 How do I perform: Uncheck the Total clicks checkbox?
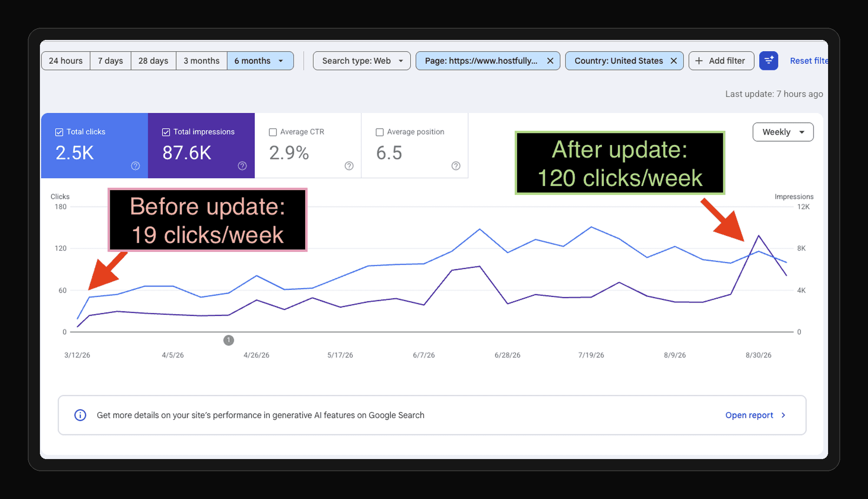click(59, 132)
